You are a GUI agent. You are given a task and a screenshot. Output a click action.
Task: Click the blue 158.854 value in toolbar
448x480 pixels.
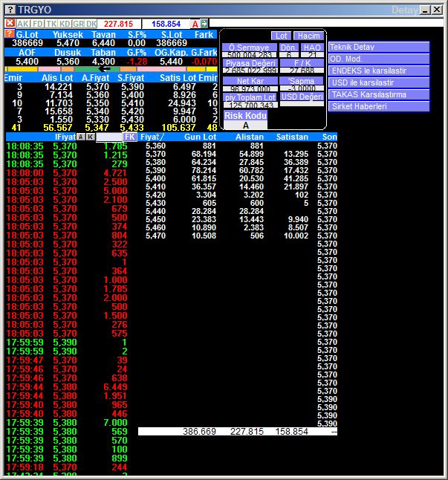(166, 24)
